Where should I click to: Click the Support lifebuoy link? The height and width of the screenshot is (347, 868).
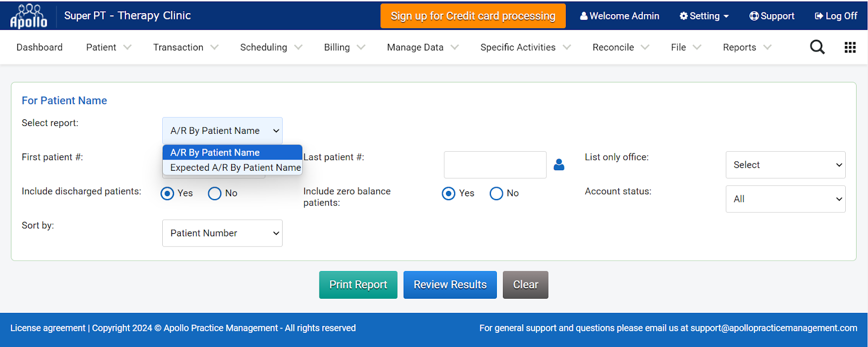click(771, 16)
